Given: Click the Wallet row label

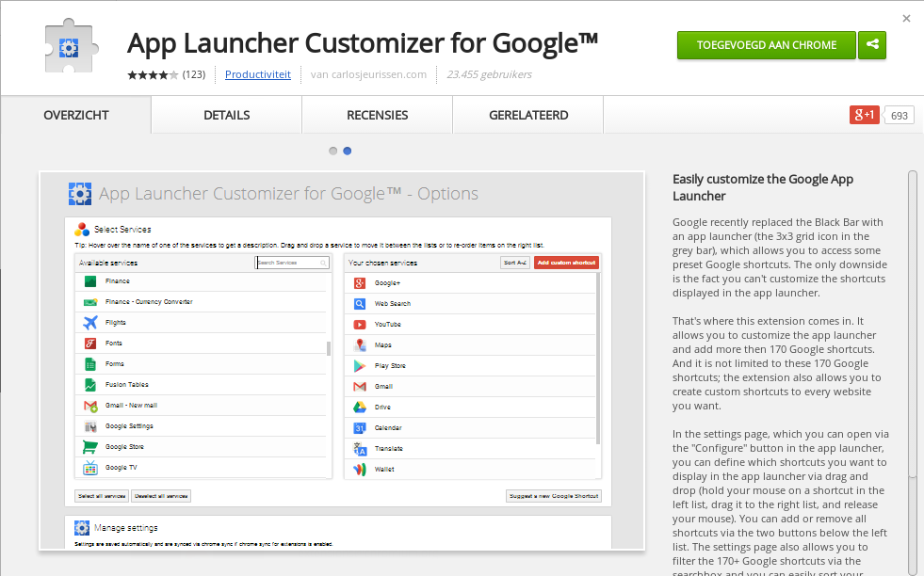Looking at the screenshot, I should 384,470.
